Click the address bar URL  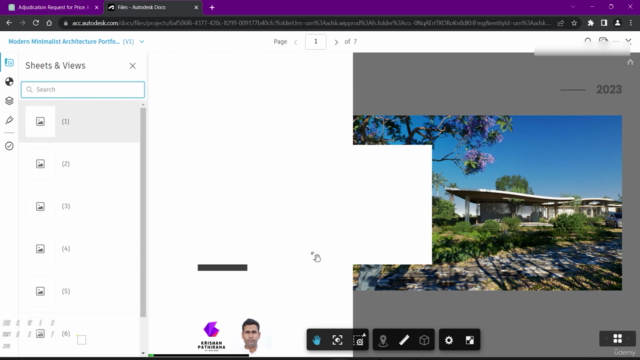(x=311, y=23)
